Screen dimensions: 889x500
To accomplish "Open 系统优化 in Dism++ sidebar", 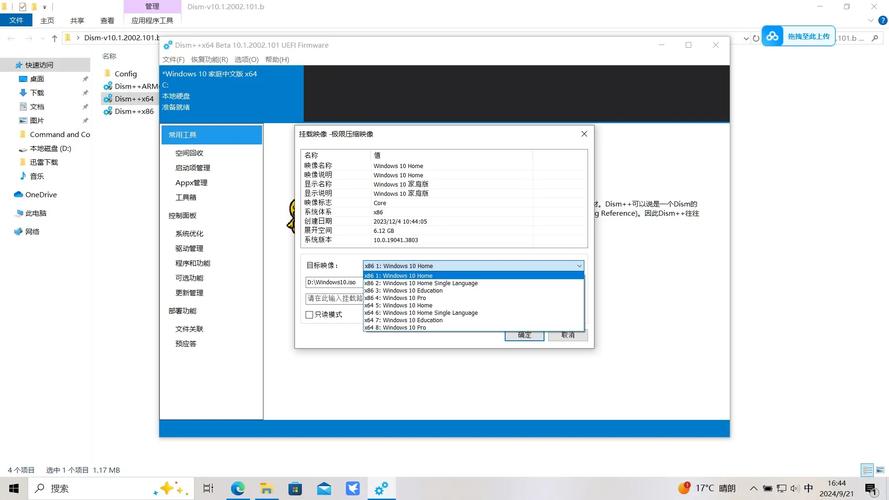I will click(189, 234).
